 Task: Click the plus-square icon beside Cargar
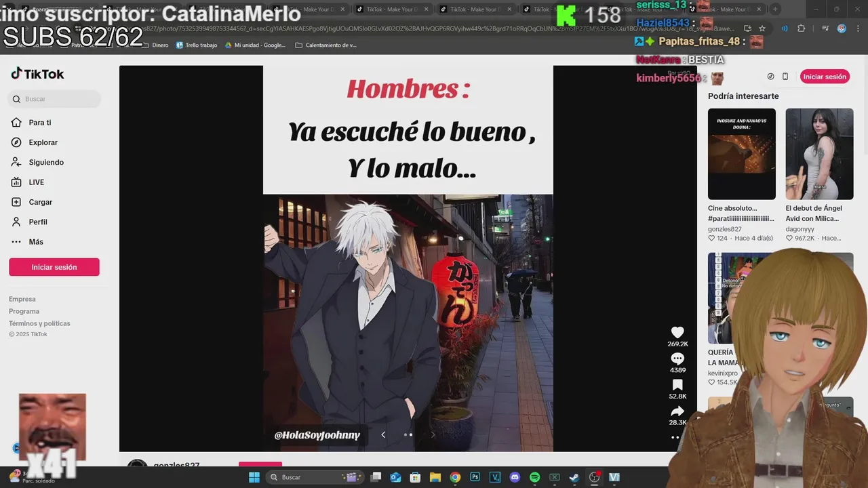[16, 202]
